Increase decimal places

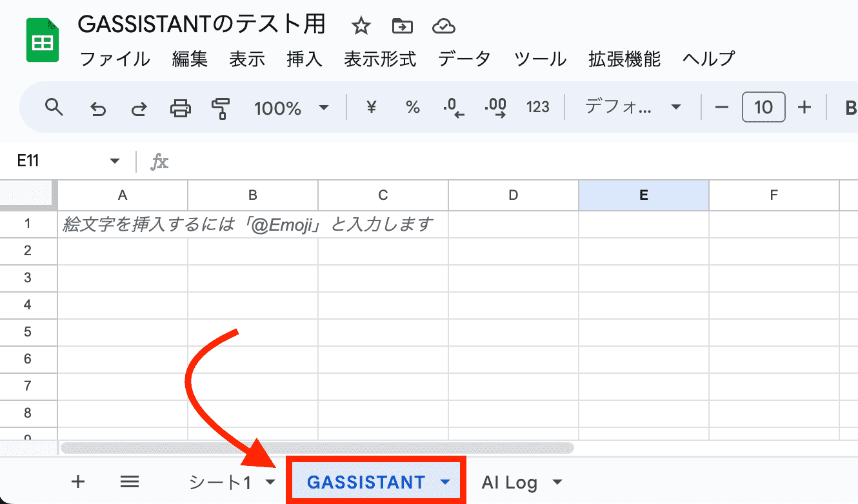tap(495, 108)
